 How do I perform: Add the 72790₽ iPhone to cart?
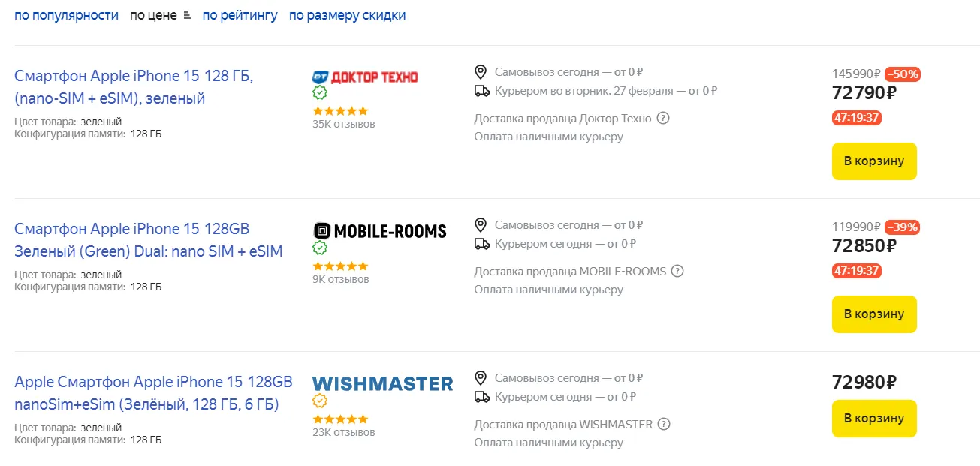click(x=874, y=161)
